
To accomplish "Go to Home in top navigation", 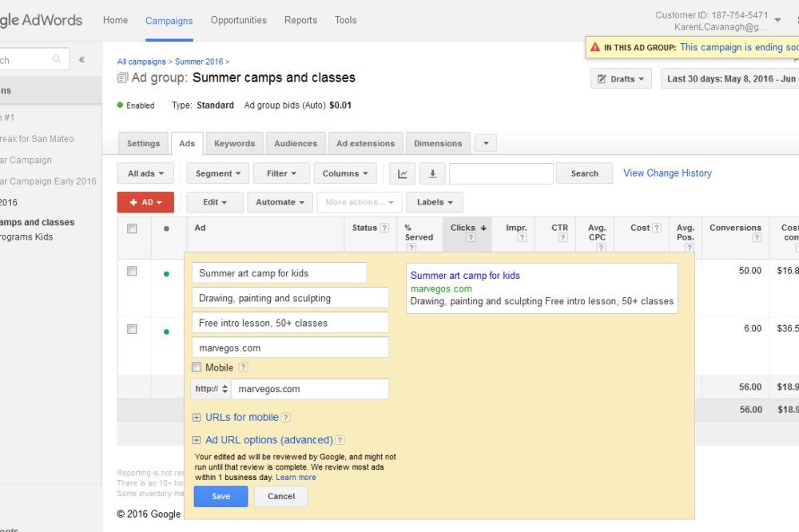I will click(115, 21).
